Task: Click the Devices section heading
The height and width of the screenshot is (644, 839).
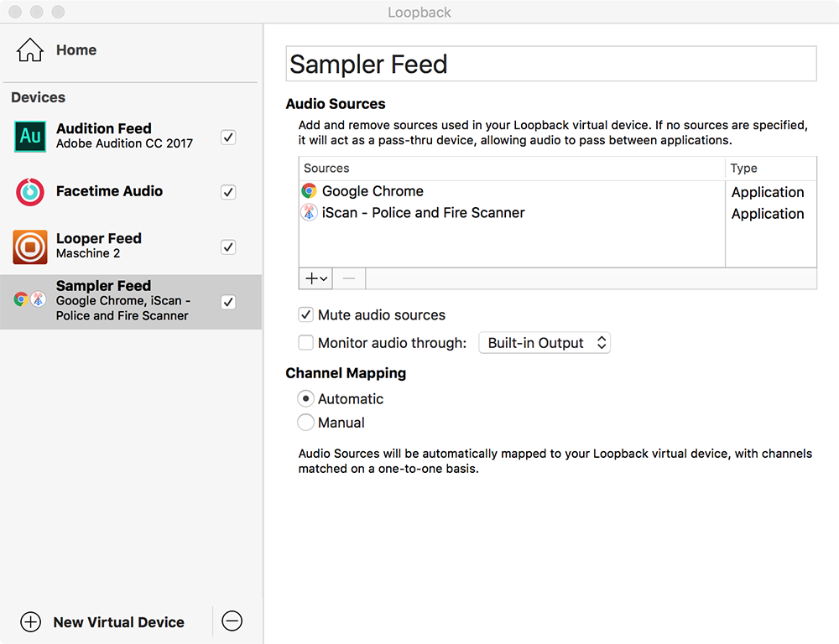Action: pos(38,97)
